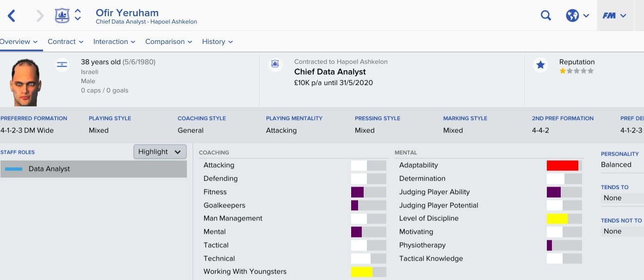The width and height of the screenshot is (644, 280).
Task: Click the up/down staff switcher arrows
Action: [x=78, y=15]
